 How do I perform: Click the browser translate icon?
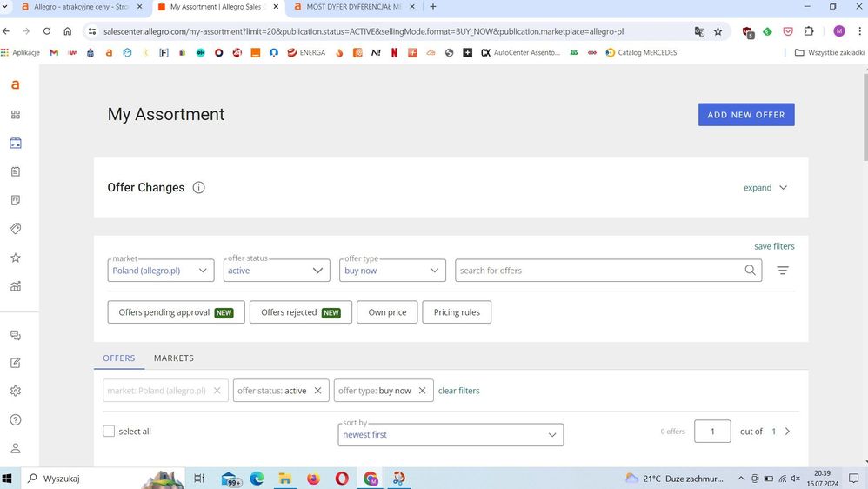tap(699, 31)
